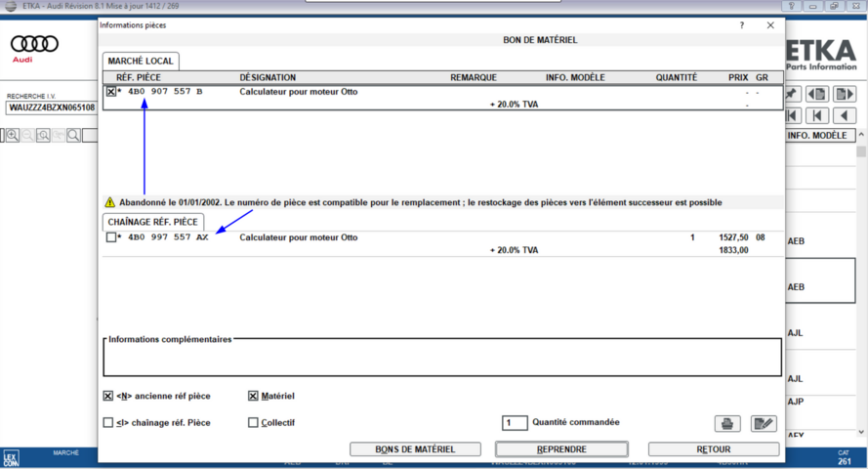
Task: Click the zoom in magnifier icon
Action: pyautogui.click(x=13, y=135)
